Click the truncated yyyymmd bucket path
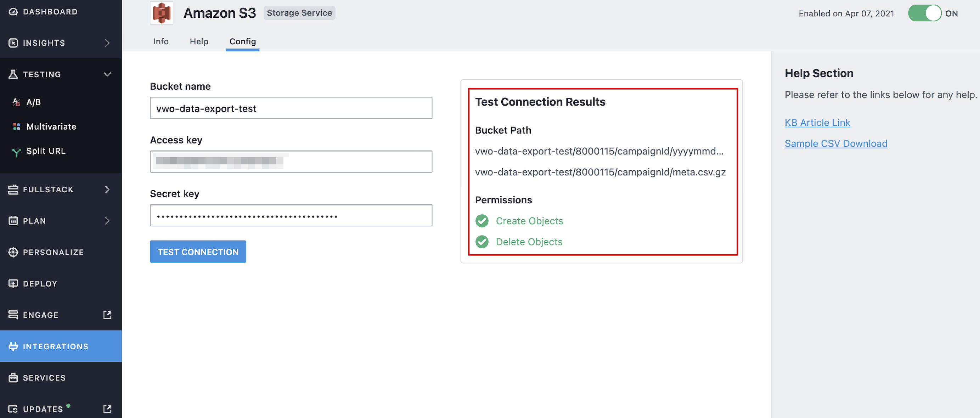 coord(599,151)
